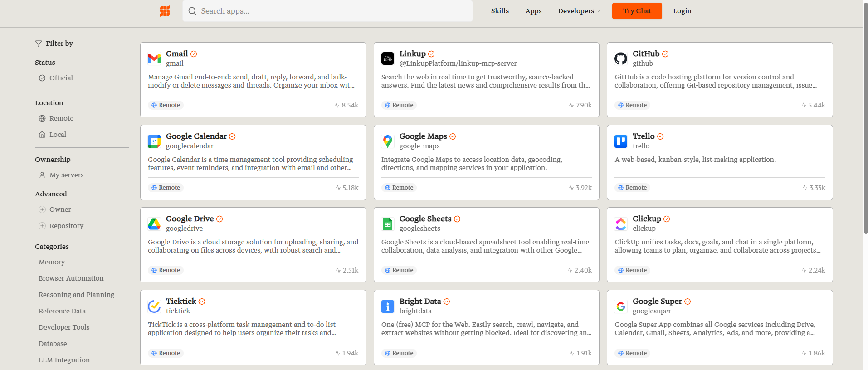Image resolution: width=868 pixels, height=370 pixels.
Task: Click the verified badge beside Bright Data
Action: tap(447, 302)
